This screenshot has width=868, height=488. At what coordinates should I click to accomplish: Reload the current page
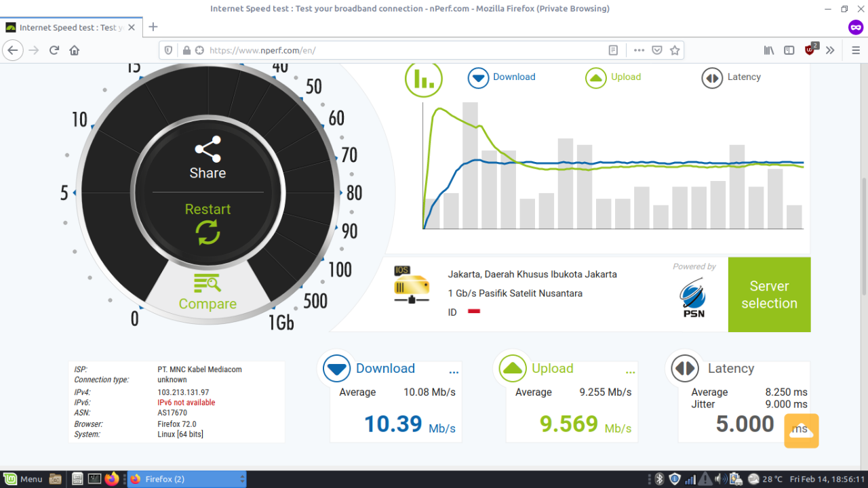[54, 50]
